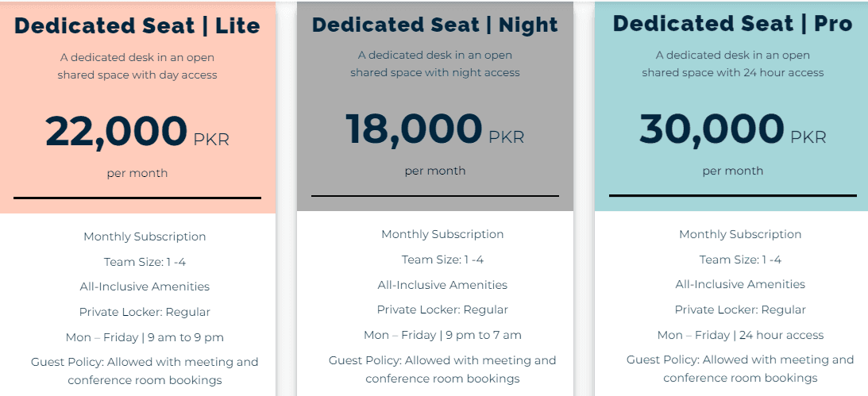
Task: Click All-Inclusive Amenities in the Pro plan
Action: (740, 284)
